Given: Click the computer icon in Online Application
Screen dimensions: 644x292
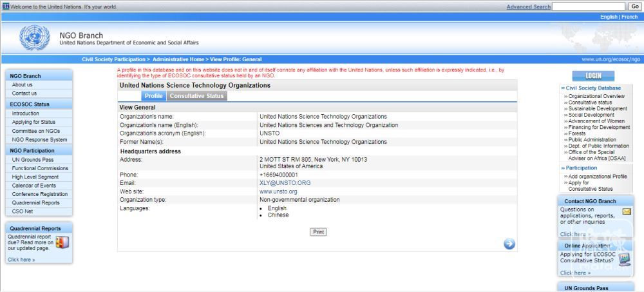Looking at the screenshot, I should 624,259.
